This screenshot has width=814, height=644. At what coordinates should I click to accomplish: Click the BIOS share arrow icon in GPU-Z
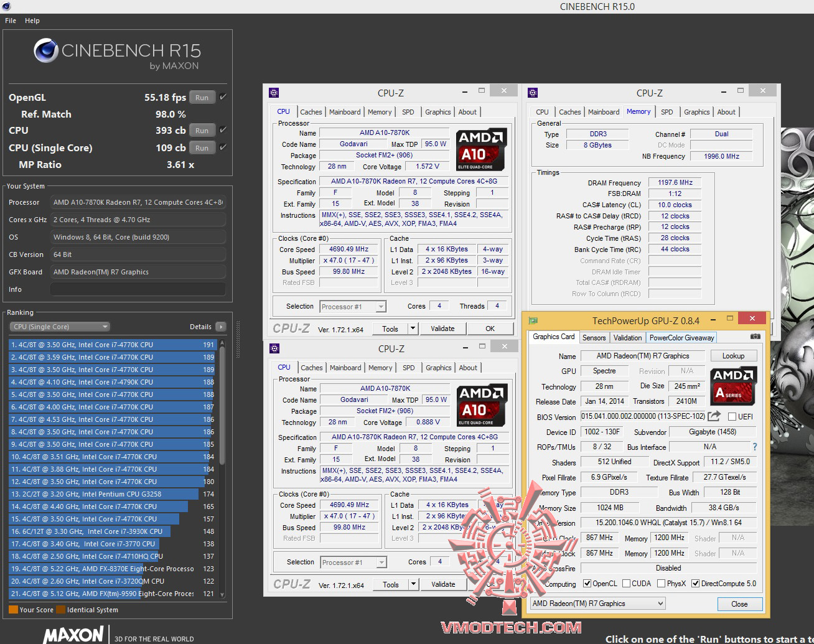click(714, 416)
